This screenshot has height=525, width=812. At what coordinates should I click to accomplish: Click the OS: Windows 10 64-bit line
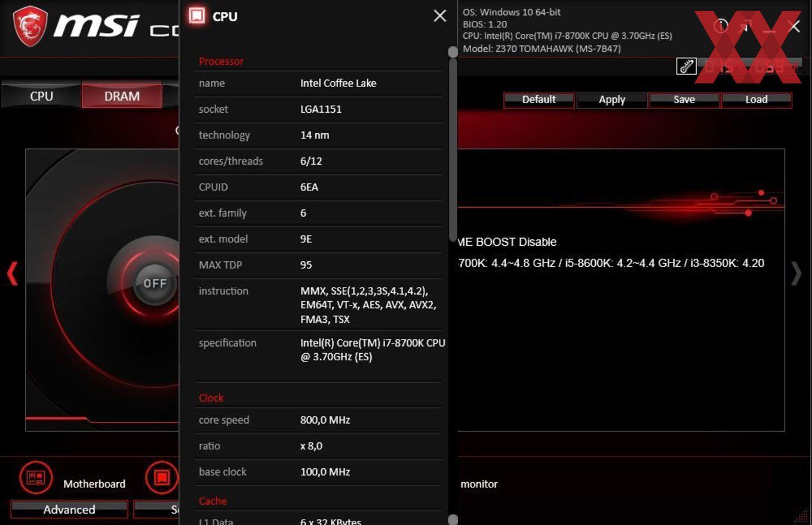(512, 12)
